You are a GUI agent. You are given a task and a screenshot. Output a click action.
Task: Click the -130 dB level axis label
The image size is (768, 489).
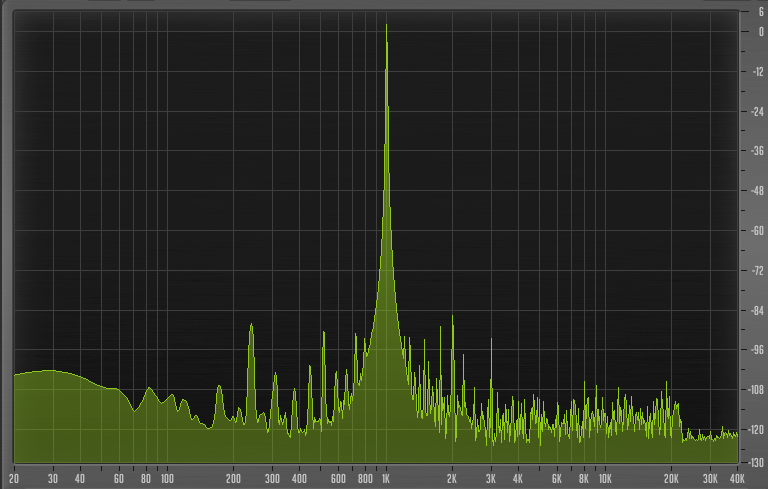point(757,463)
